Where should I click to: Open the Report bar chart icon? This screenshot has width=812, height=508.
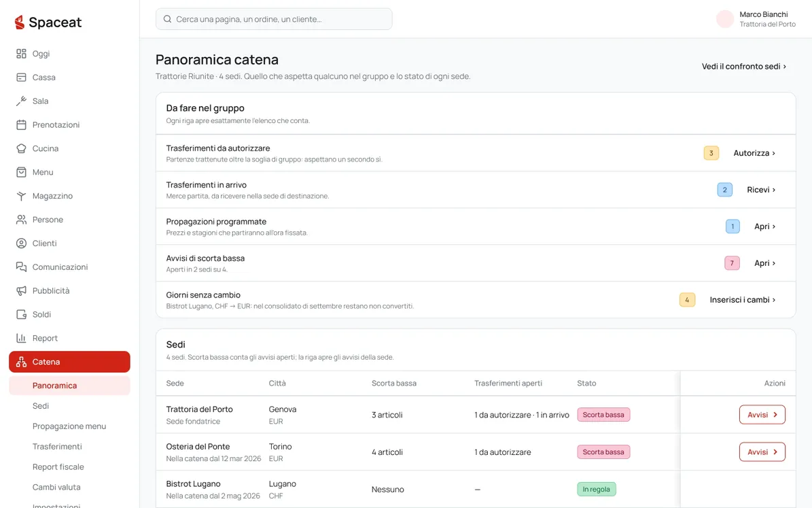21,338
